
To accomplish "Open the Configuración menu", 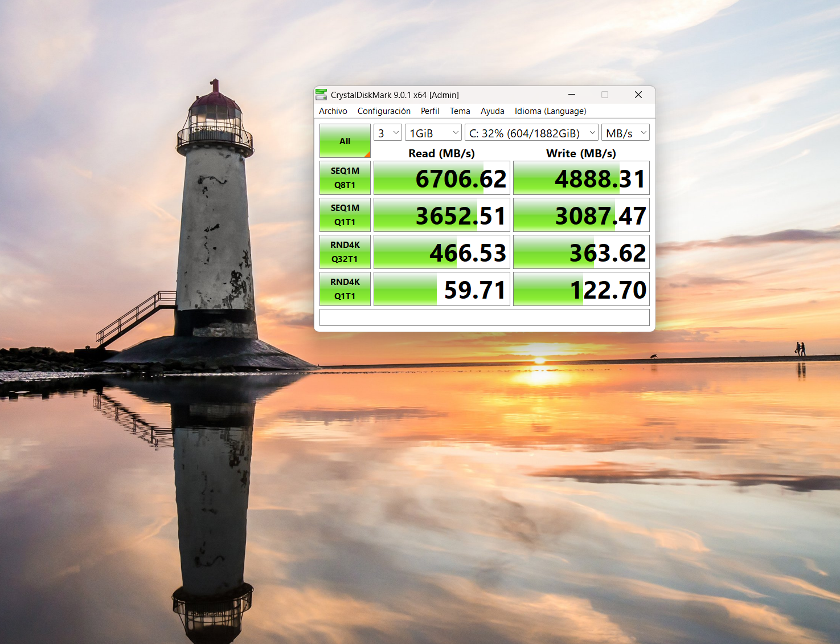I will click(384, 111).
